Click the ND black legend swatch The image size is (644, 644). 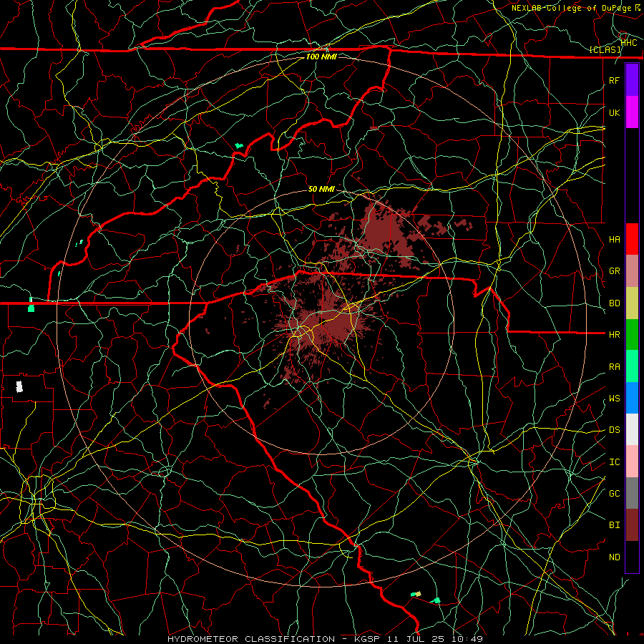click(x=632, y=557)
